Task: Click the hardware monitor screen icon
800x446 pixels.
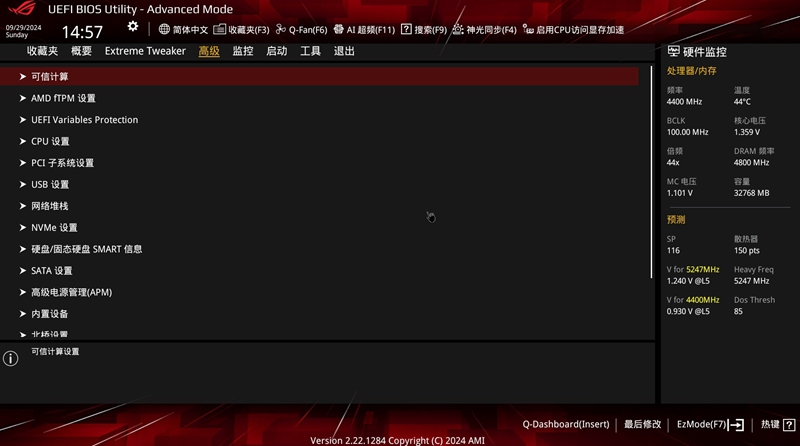Action: click(673, 51)
